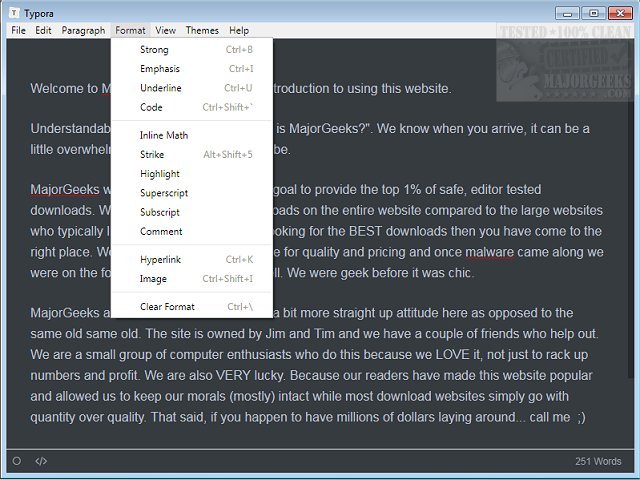Click the underlined "MajorGeeks" starting third paragraph
640x480 pixels.
tap(65, 189)
